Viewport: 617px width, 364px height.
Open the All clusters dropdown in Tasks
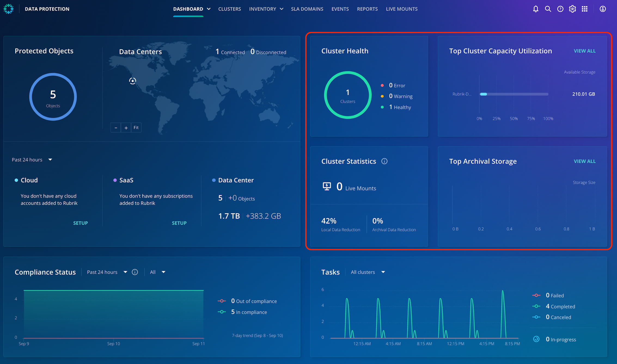click(368, 272)
